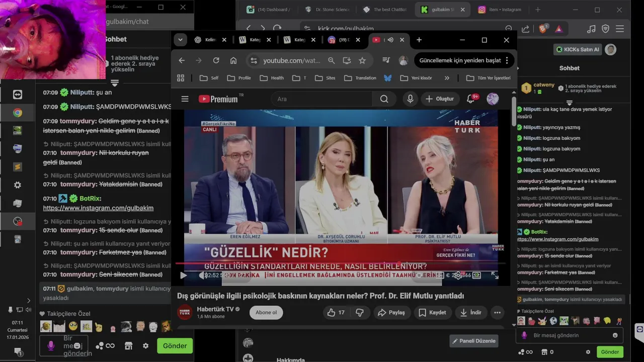
Task: Open the Self bookmarks folder
Action: click(x=209, y=78)
